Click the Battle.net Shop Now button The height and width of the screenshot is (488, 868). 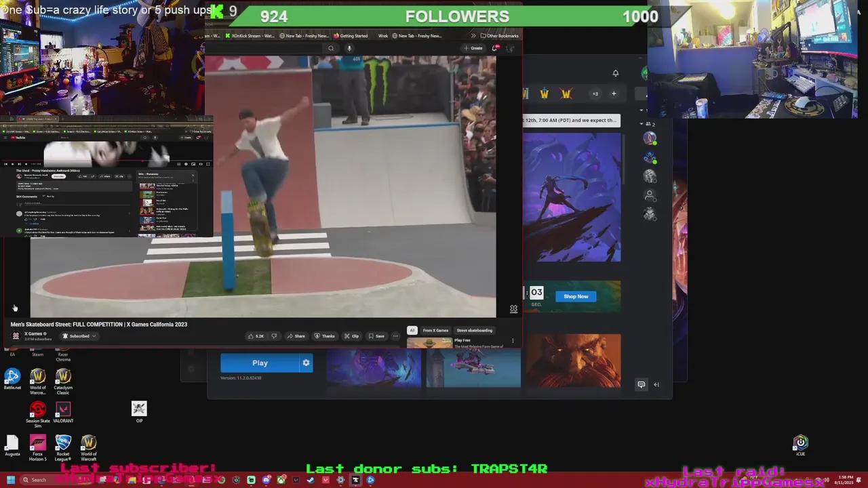tap(576, 296)
